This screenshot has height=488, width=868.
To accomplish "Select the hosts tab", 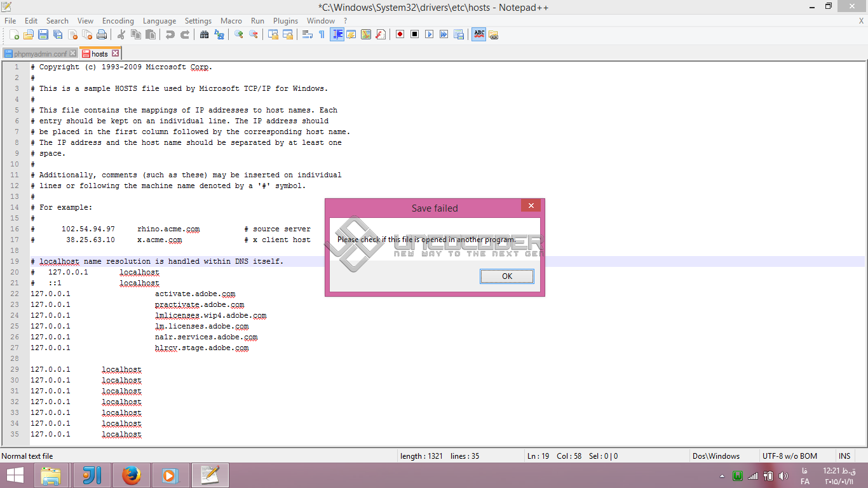I will (x=100, y=54).
